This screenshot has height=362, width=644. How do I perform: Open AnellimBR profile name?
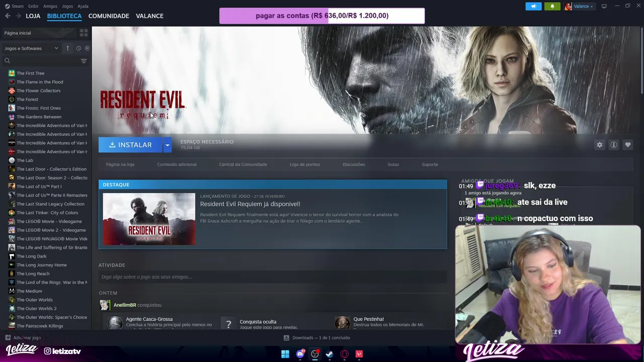[125, 305]
